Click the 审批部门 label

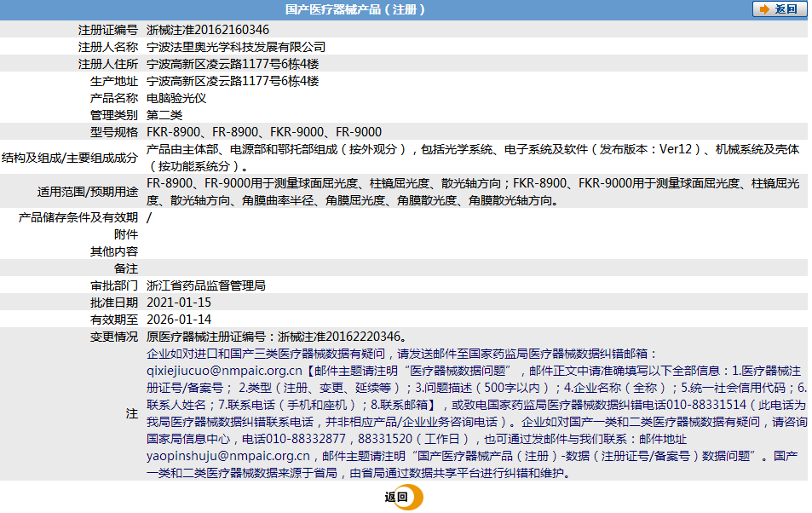tap(114, 285)
